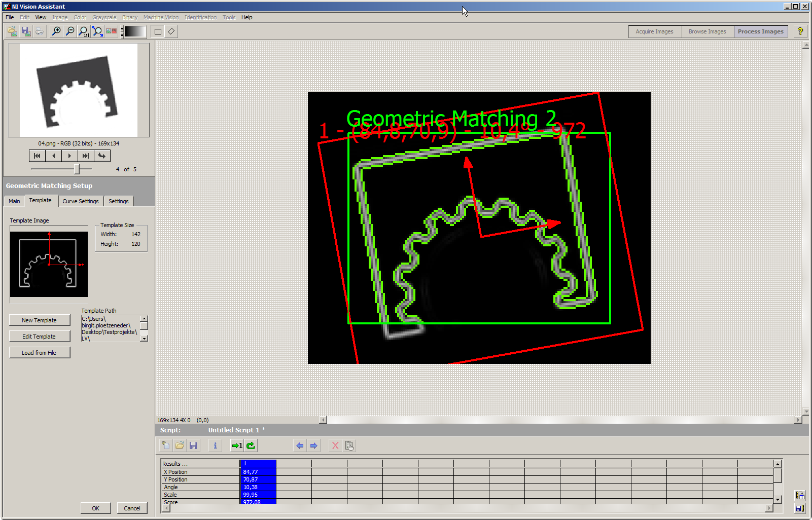This screenshot has height=520, width=812.
Task: Run the script continuously with the loop icon
Action: [251, 445]
